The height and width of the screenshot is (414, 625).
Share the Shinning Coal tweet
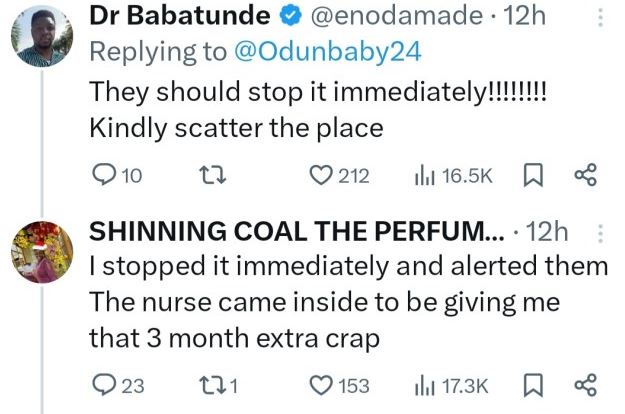click(585, 385)
